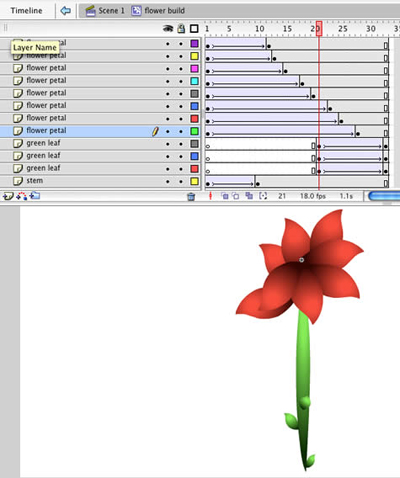
Task: Toggle the Onion Skin button
Action: pyautogui.click(x=225, y=196)
